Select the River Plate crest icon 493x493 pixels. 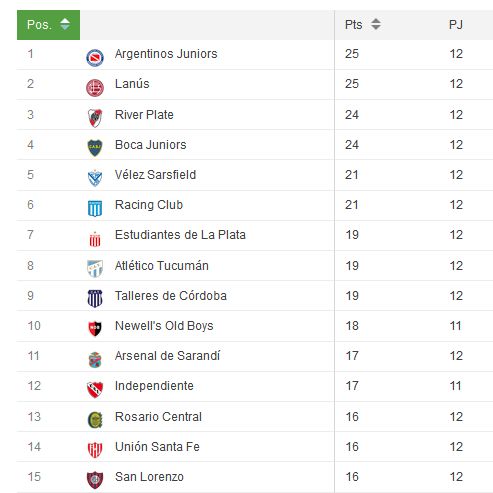(x=95, y=118)
